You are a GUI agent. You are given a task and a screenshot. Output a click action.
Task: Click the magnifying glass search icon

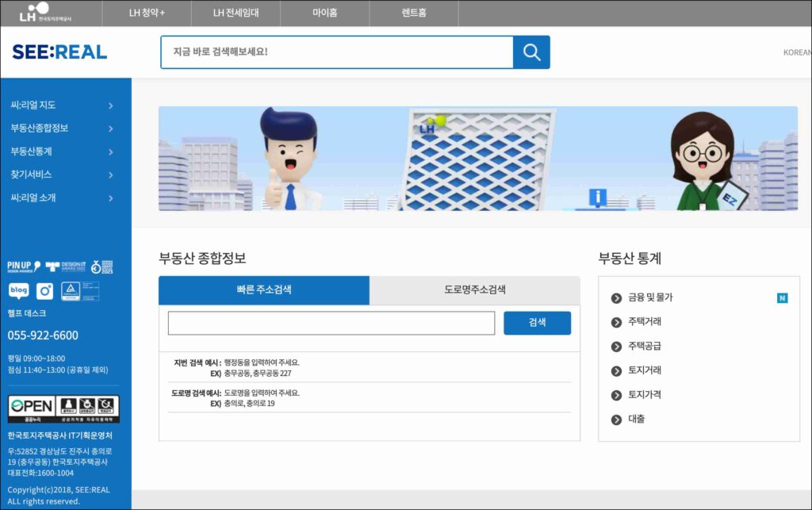531,52
